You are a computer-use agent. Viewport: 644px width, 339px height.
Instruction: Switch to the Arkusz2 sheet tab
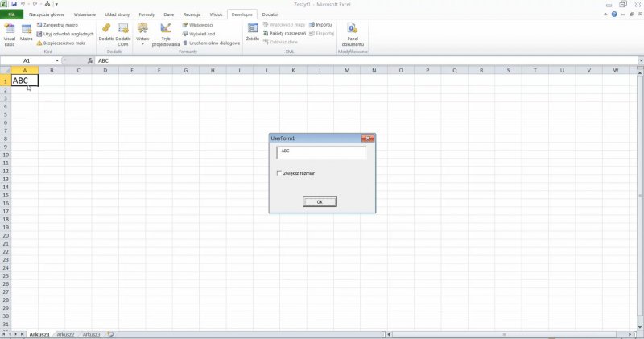tap(66, 333)
